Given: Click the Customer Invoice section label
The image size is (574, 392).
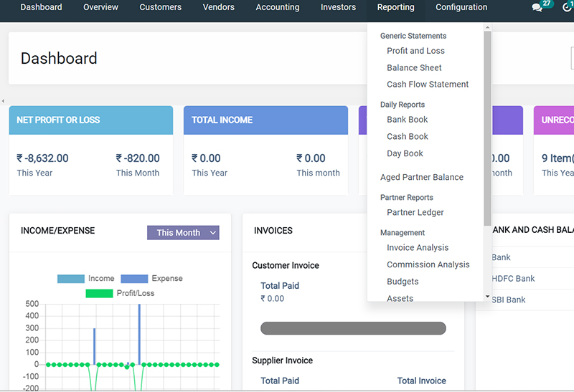Looking at the screenshot, I should click(x=285, y=265).
